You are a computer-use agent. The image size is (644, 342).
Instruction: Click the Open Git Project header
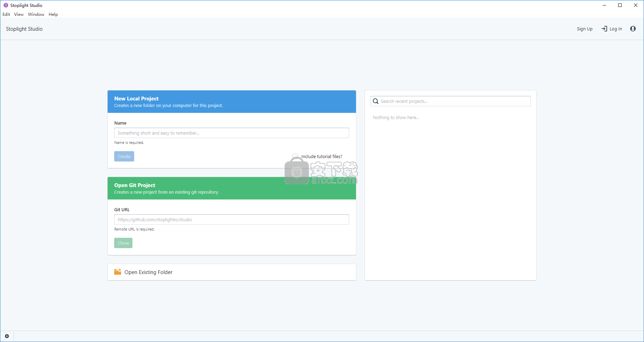(232, 188)
